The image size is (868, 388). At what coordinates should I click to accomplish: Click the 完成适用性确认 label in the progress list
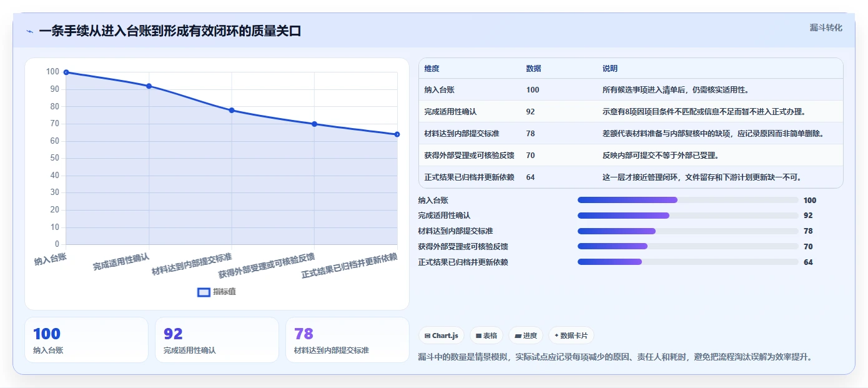(444, 216)
